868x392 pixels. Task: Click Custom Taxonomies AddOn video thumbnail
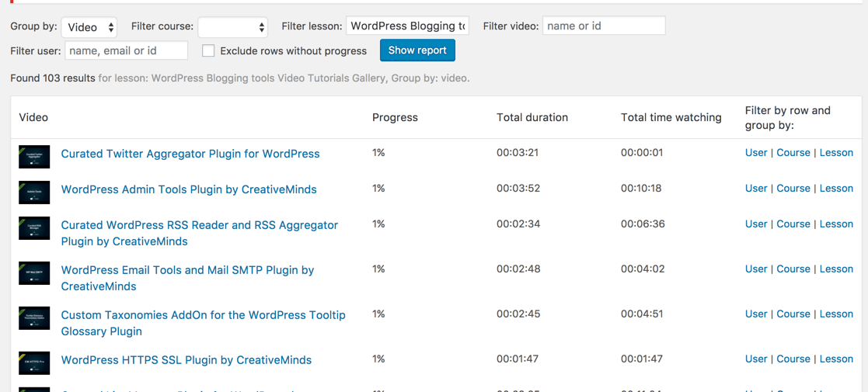pyautogui.click(x=34, y=318)
